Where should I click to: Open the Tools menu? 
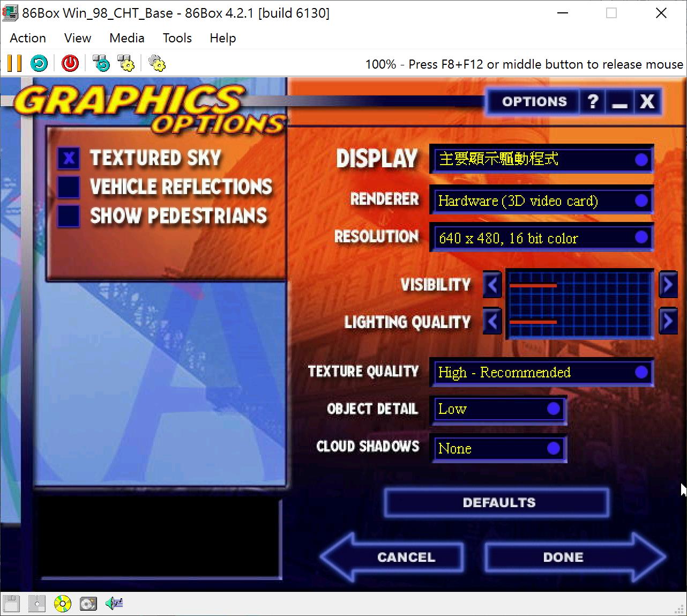(177, 38)
